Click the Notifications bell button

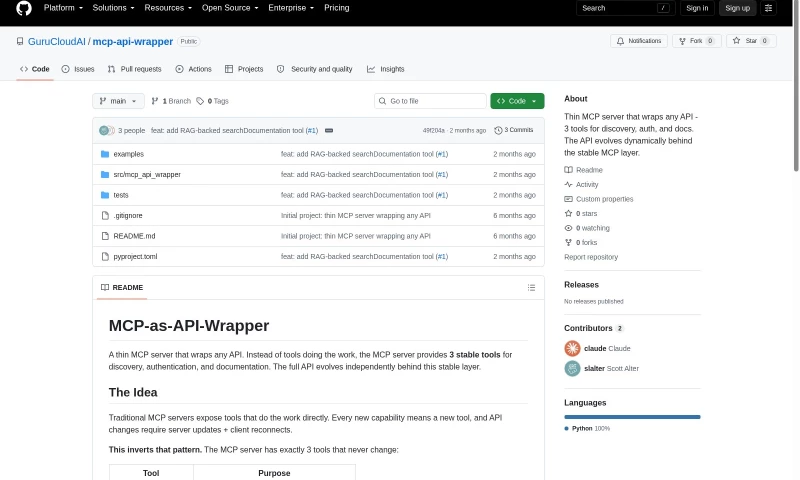(639, 41)
